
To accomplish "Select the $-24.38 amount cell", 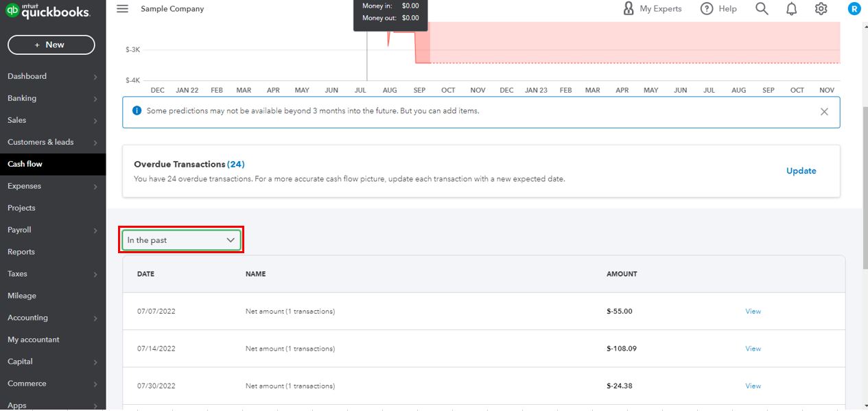I will click(620, 386).
